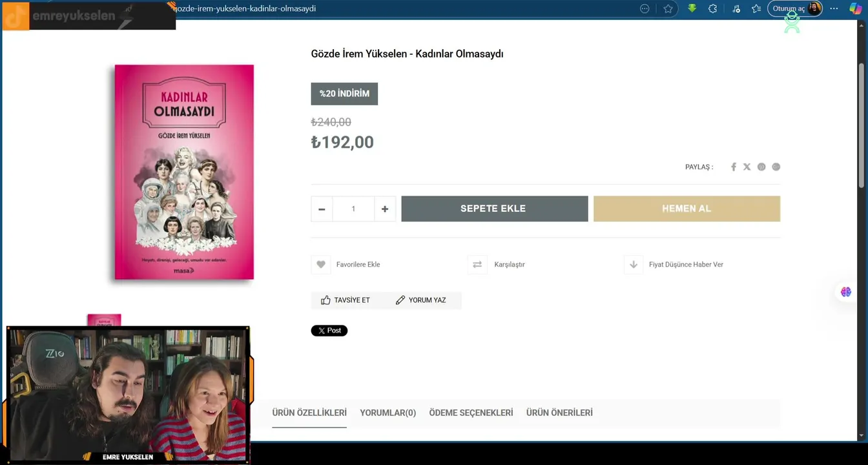This screenshot has width=868, height=465.
Task: Open the browser Extensions puzzle icon
Action: [712, 8]
